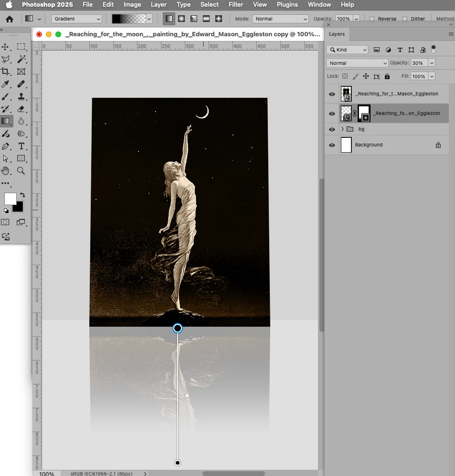Open the Image menu
Screen dimensions: 455x476
click(132, 5)
